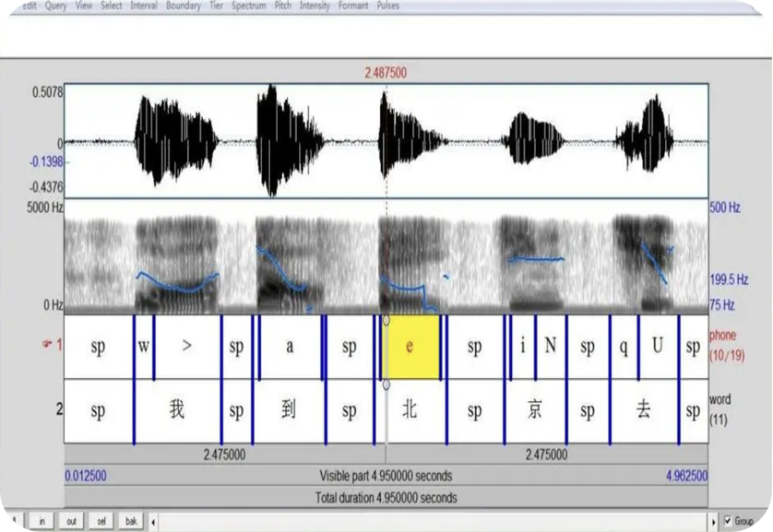Play the left 2.475000 segment bar
This screenshot has height=532, width=773.
click(225, 454)
